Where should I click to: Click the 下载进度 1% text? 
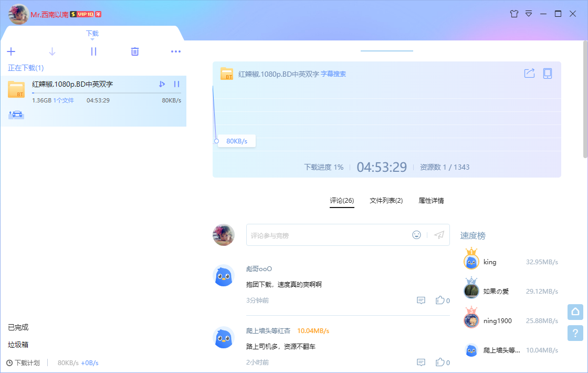[323, 167]
